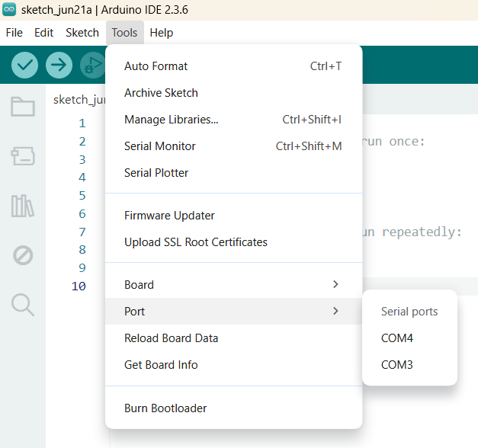Click line number 8 in gutter
Image resolution: width=478 pixels, height=448 pixels.
82,250
